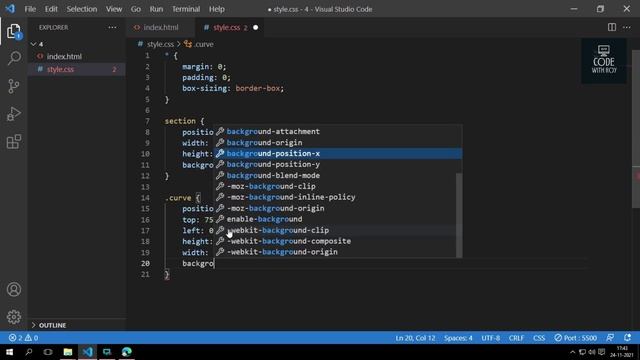Split the editor to the right
Screen dimensions: 640x360
tap(611, 27)
